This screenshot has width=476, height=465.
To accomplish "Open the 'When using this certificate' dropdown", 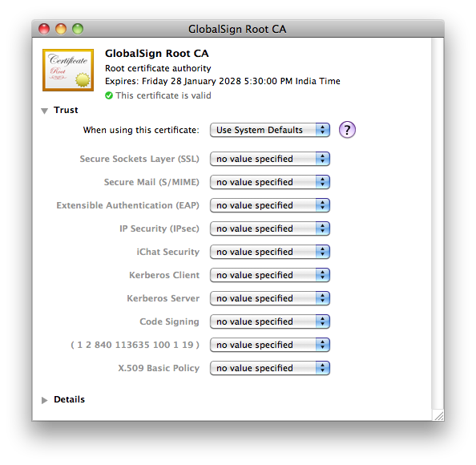I will point(269,130).
